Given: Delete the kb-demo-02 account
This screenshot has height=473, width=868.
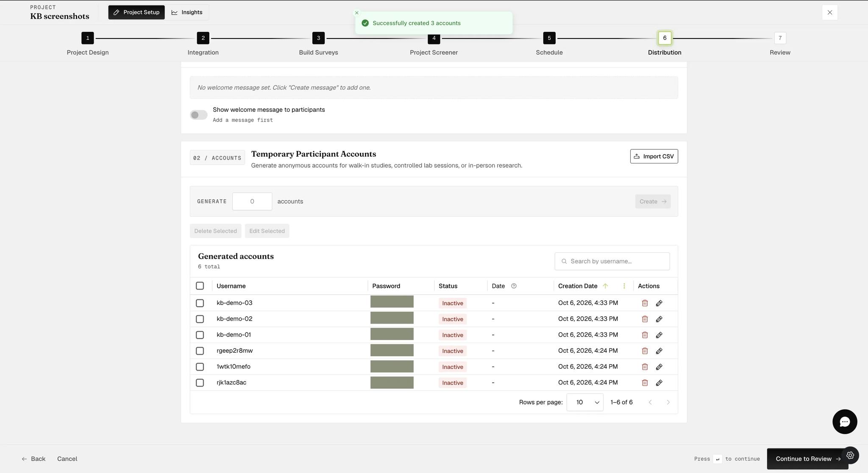Looking at the screenshot, I should point(645,319).
